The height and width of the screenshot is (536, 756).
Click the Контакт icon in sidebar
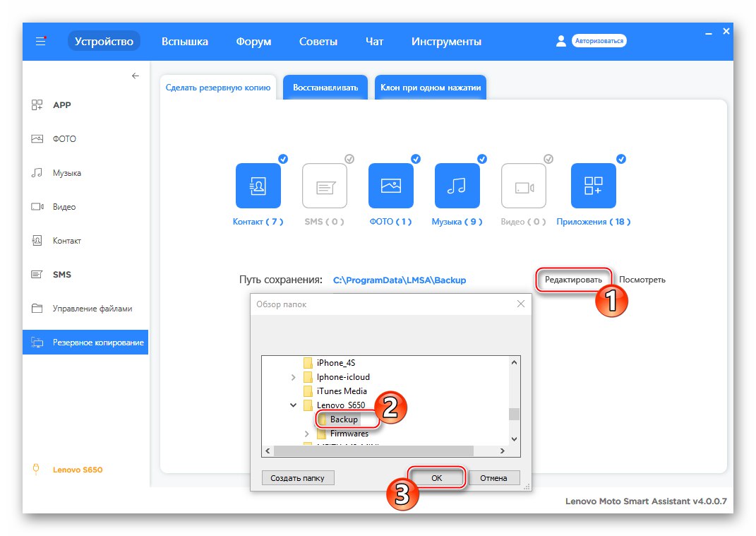(x=37, y=240)
